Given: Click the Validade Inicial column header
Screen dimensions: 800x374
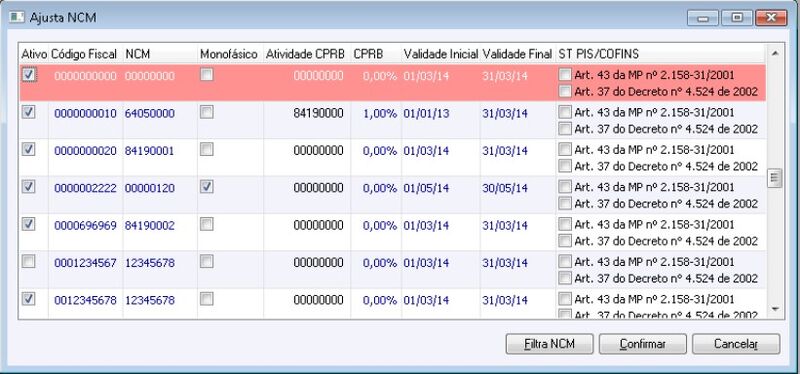Looking at the screenshot, I should pyautogui.click(x=441, y=54).
